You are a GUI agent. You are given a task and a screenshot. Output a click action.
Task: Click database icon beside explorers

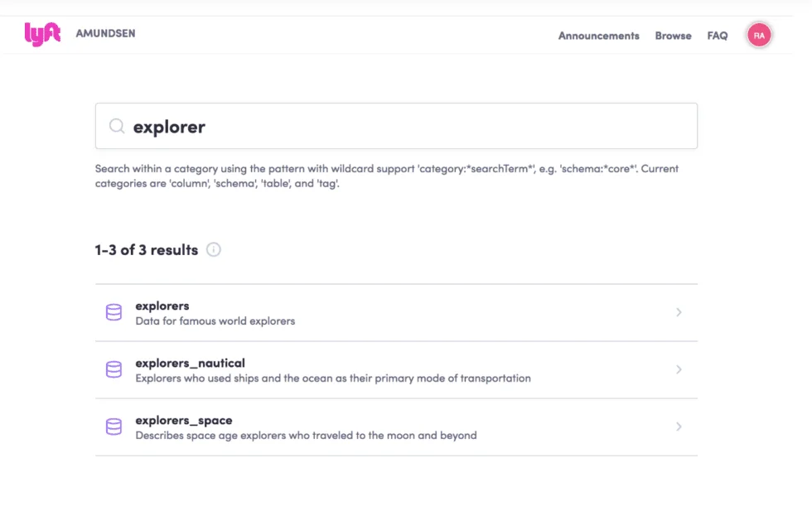[x=114, y=312]
